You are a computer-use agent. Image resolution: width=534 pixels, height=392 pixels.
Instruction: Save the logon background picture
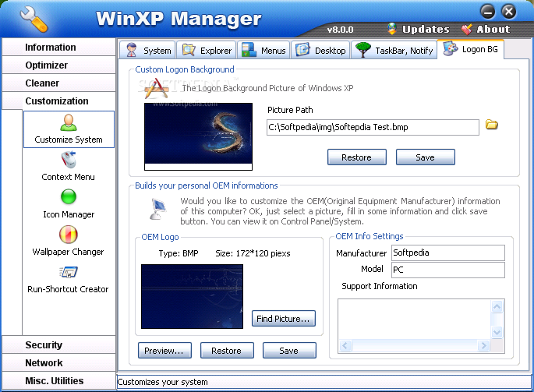[x=425, y=157]
